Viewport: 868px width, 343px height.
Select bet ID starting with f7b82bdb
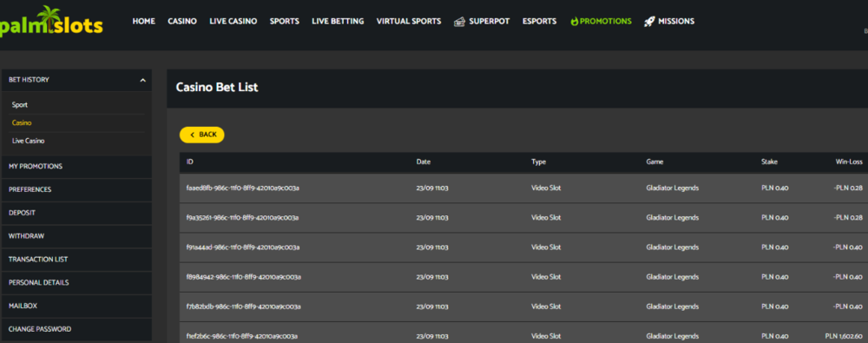pyautogui.click(x=244, y=307)
